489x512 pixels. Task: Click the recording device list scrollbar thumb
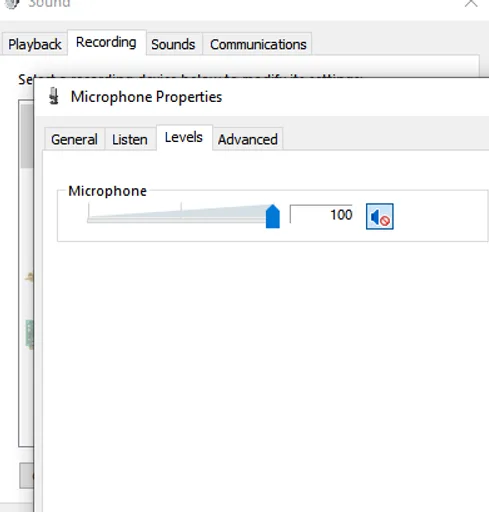click(27, 136)
